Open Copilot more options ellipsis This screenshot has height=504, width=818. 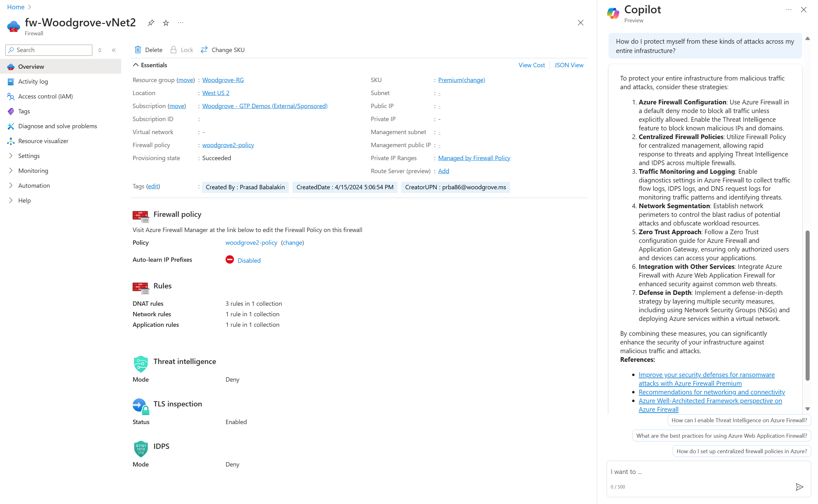coord(788,10)
